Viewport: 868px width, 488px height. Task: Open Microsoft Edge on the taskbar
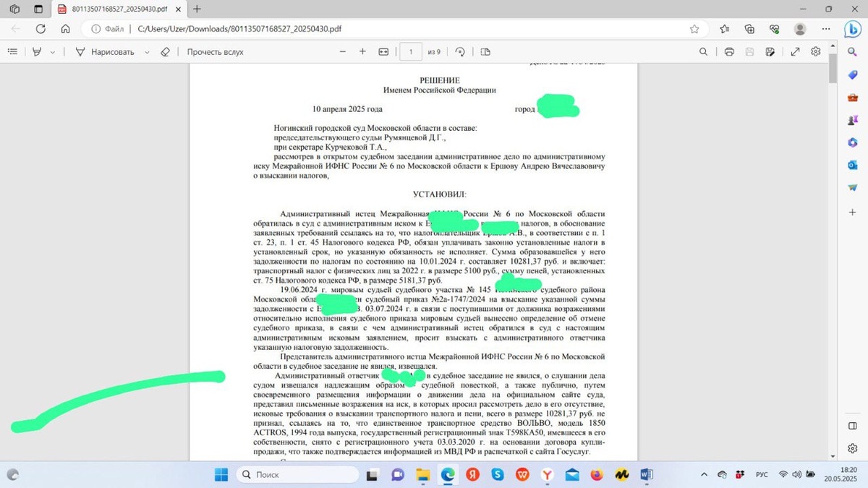coord(448,475)
